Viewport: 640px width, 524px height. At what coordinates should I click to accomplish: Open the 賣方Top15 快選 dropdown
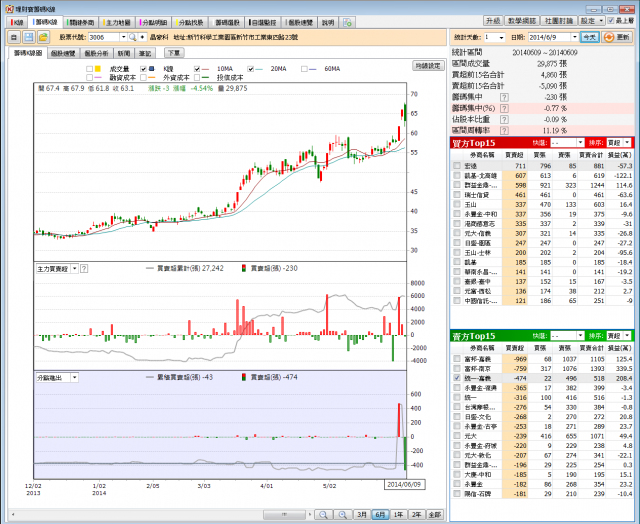coord(580,335)
